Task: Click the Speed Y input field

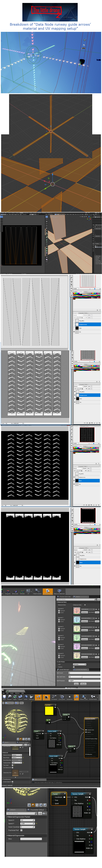Action: [28, 824]
